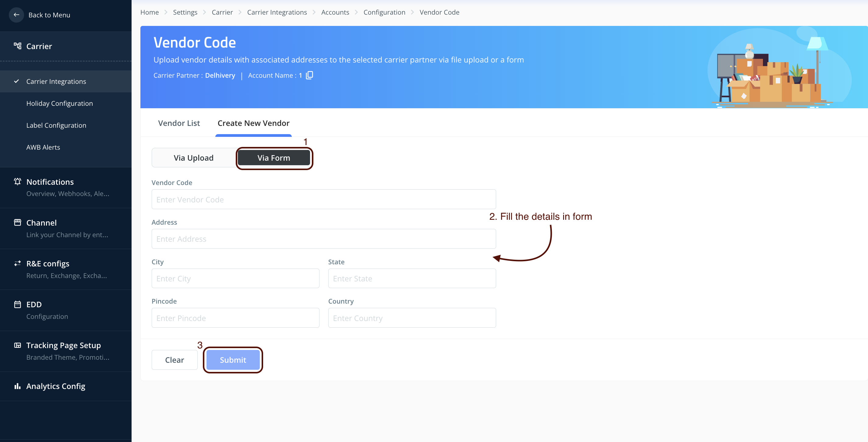
Task: Click the Channel storefront icon
Action: point(18,223)
